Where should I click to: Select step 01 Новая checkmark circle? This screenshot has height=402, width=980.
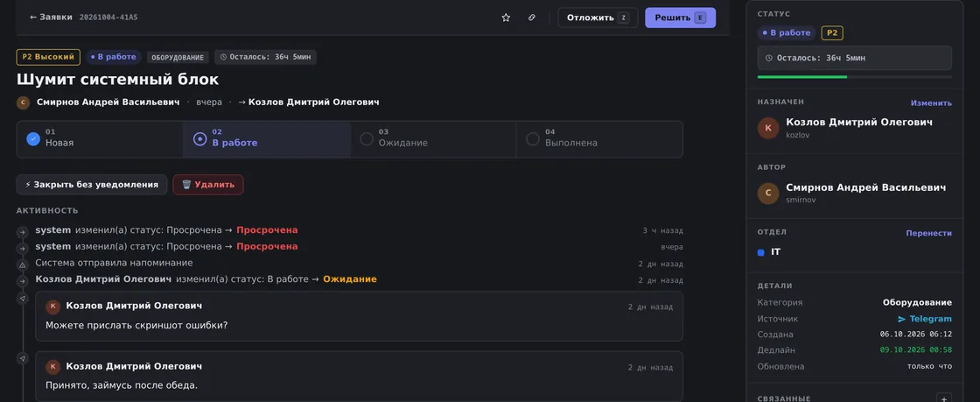pyautogui.click(x=33, y=138)
